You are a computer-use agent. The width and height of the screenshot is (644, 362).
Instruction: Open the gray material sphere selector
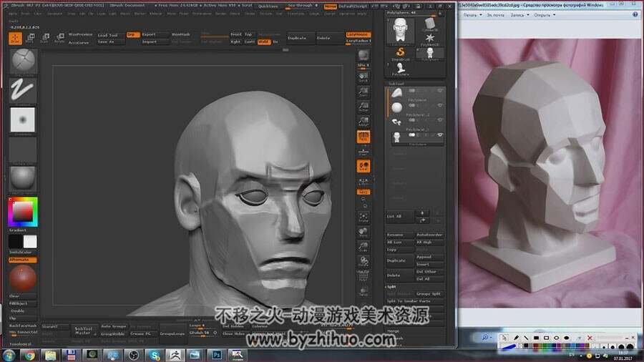pos(23,179)
